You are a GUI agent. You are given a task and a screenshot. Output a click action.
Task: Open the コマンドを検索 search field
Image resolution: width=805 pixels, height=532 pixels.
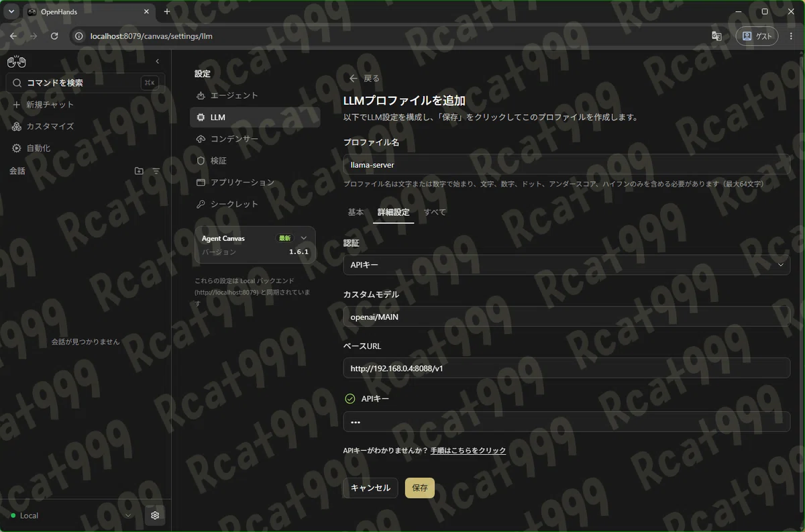[85, 83]
